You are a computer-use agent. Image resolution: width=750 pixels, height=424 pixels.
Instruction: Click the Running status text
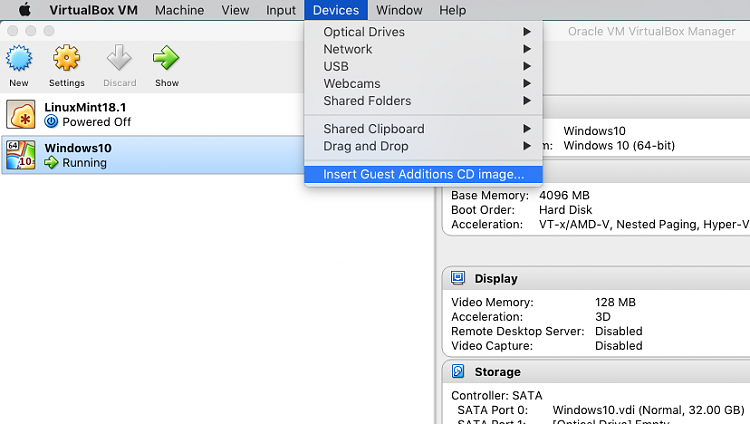(85, 163)
